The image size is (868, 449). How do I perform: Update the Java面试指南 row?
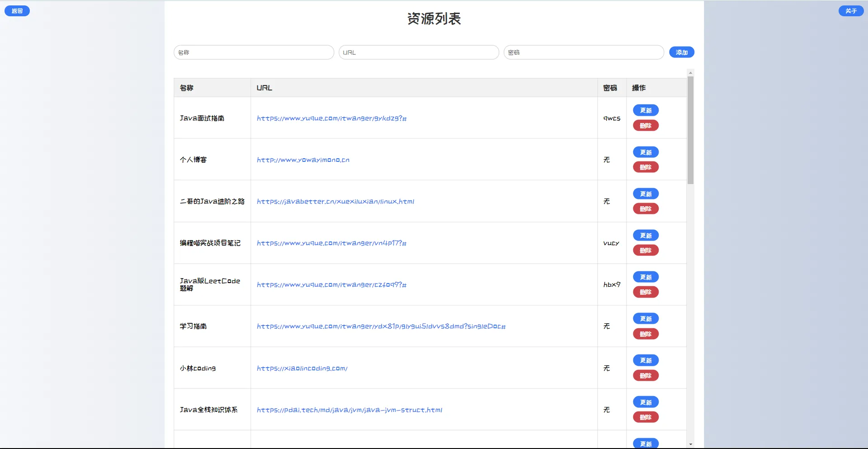pos(646,110)
